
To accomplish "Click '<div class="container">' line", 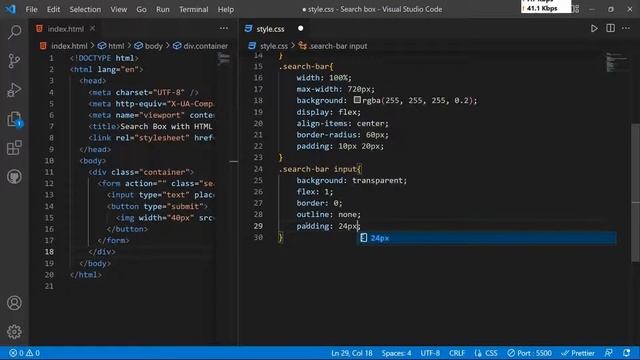I will tap(141, 172).
